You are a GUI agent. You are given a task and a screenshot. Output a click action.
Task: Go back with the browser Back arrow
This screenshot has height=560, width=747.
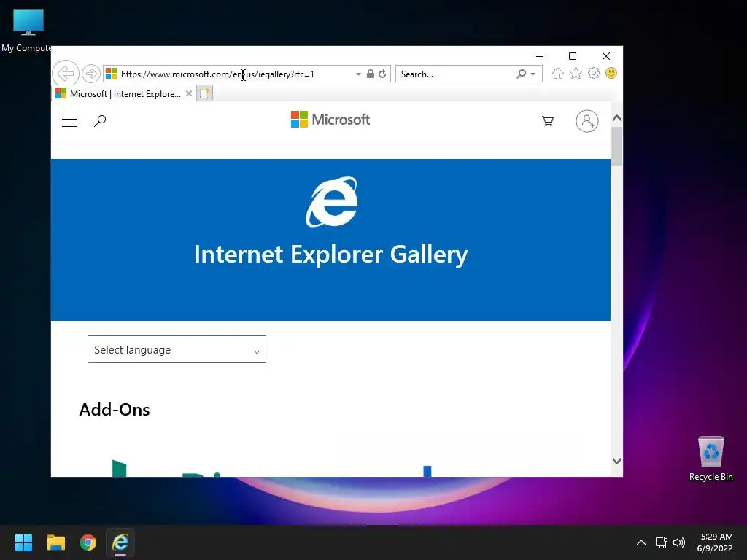pos(65,74)
